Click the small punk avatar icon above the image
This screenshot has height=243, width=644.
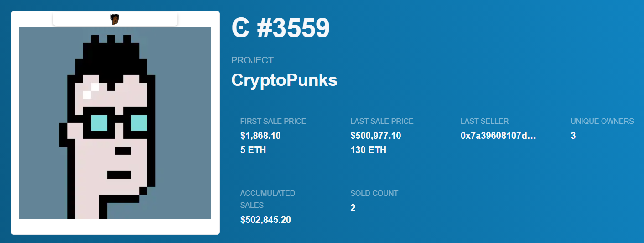[x=115, y=19]
